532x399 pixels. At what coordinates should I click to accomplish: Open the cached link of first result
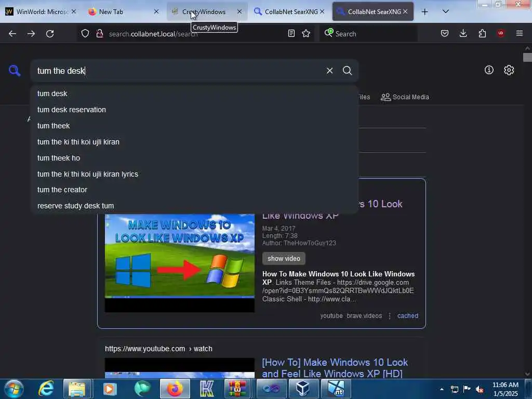pos(408,316)
